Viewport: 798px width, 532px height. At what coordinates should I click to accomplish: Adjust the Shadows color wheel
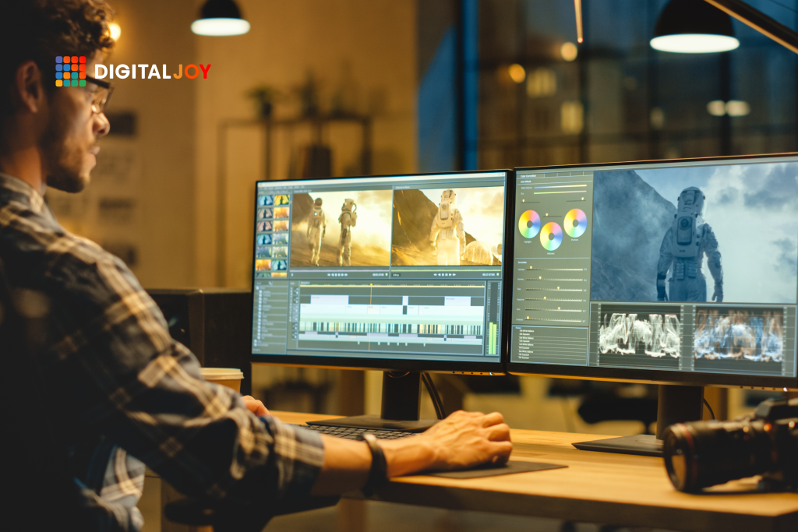click(575, 223)
